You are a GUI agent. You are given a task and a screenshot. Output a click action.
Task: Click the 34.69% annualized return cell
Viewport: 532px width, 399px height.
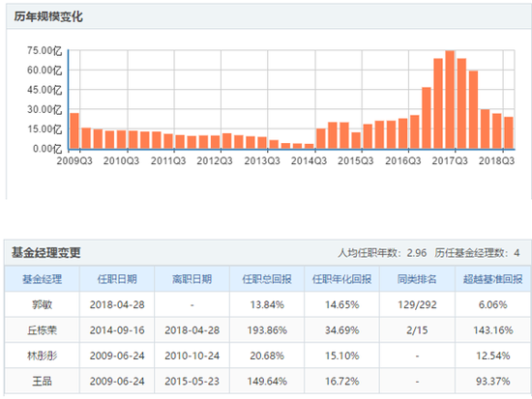click(342, 330)
